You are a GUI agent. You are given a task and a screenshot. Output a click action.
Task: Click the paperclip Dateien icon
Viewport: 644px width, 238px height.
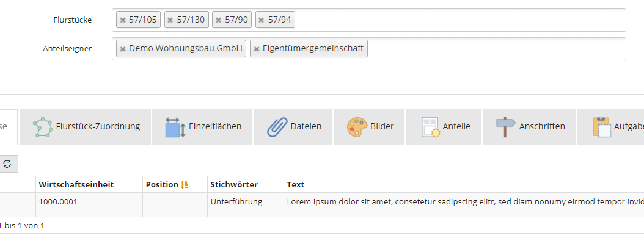(276, 127)
